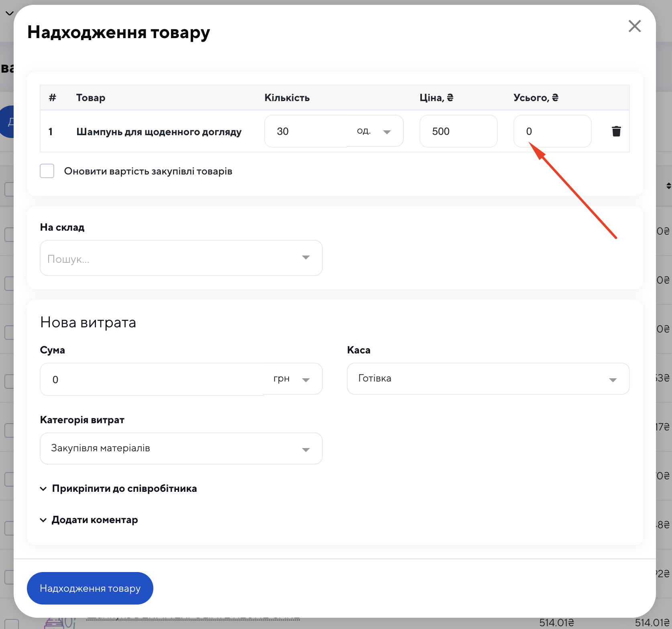Expand Додати коментар section
The height and width of the screenshot is (629, 672).
pos(89,520)
